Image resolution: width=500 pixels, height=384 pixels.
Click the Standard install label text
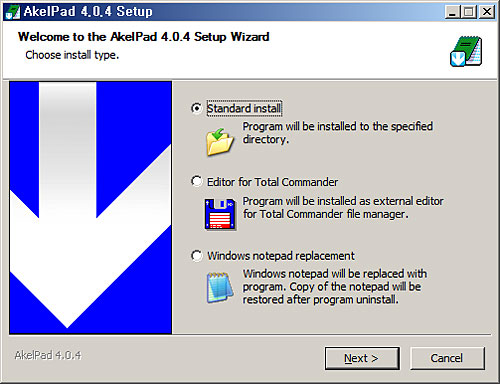tap(244, 109)
